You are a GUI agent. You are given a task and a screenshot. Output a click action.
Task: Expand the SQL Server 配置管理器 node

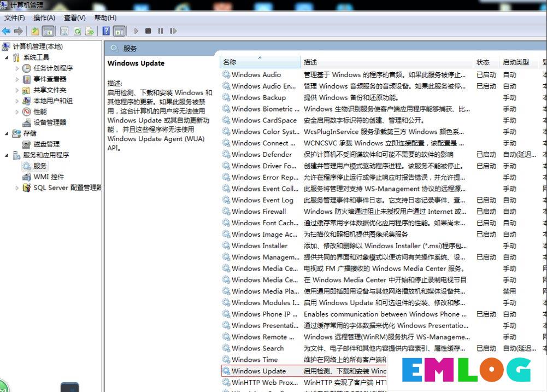click(17, 188)
